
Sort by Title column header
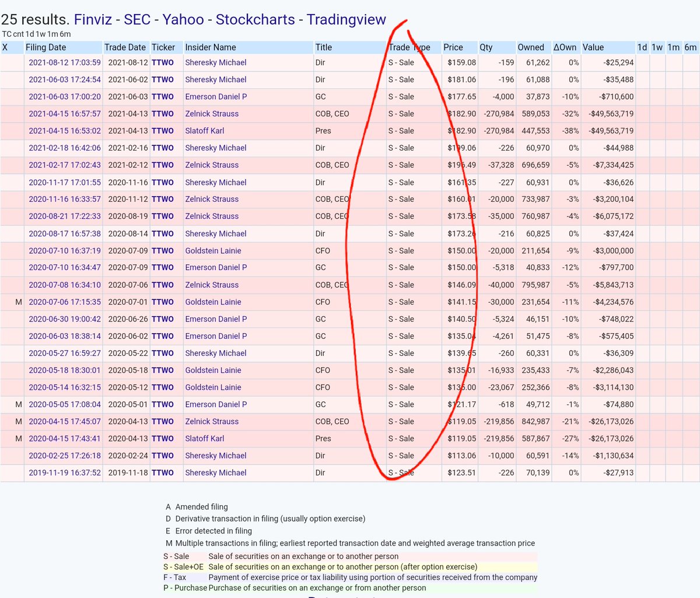[x=324, y=47]
